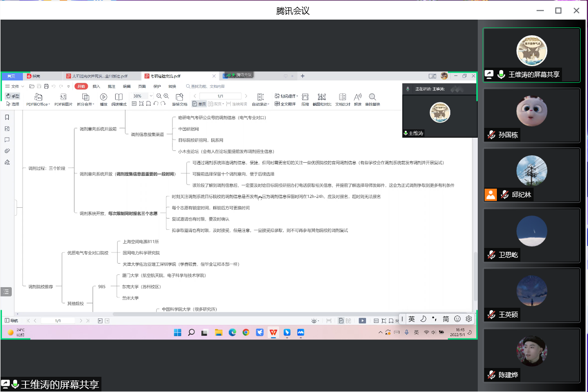Click the 全文翻译 full translation button

[285, 104]
